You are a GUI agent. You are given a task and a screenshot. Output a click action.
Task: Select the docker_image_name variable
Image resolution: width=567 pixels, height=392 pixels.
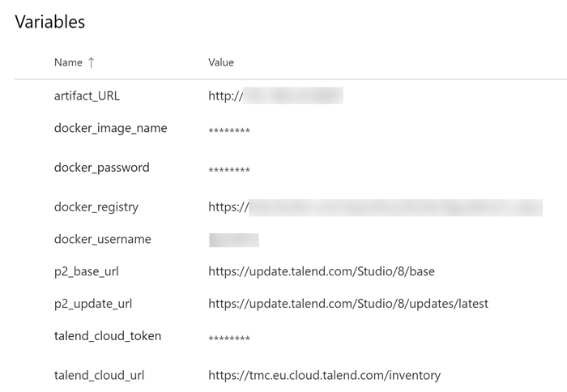110,128
